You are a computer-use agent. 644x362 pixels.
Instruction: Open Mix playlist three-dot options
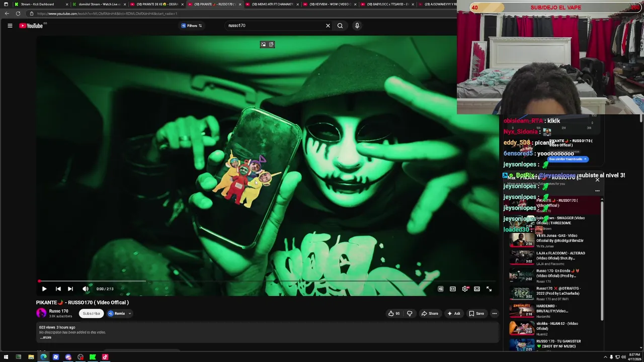(597, 191)
